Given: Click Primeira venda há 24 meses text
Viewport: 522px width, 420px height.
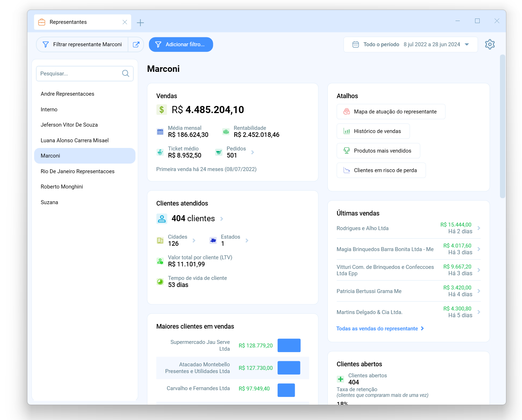Looking at the screenshot, I should point(206,169).
